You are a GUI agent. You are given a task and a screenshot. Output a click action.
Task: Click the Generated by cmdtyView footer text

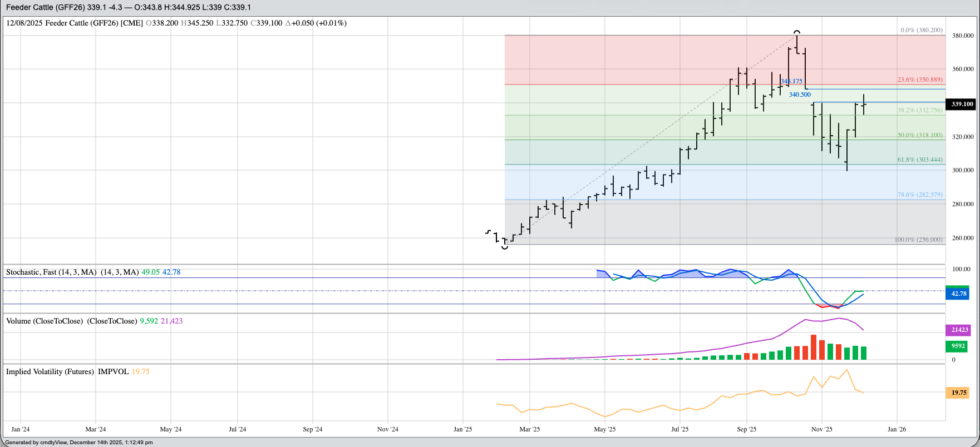coord(78,443)
